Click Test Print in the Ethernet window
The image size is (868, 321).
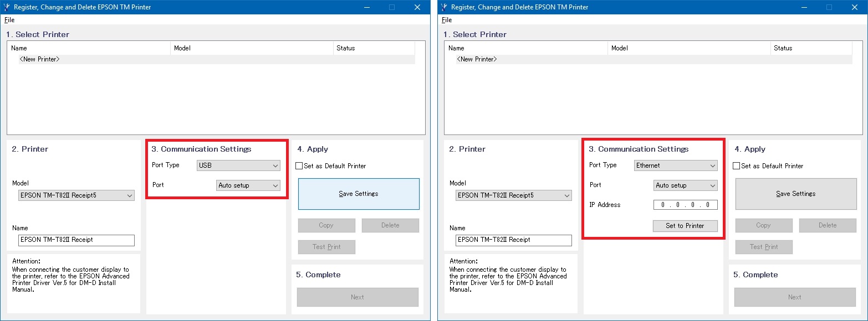[x=764, y=247]
